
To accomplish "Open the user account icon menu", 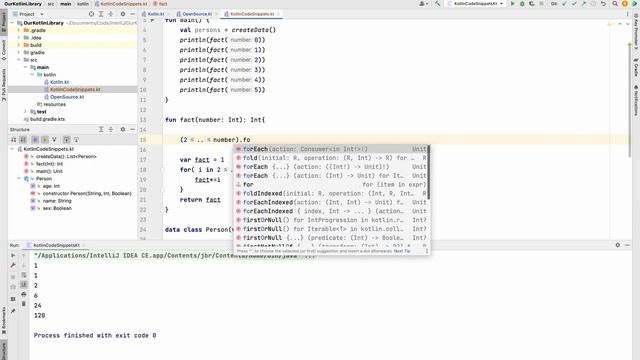I will coord(423,4).
